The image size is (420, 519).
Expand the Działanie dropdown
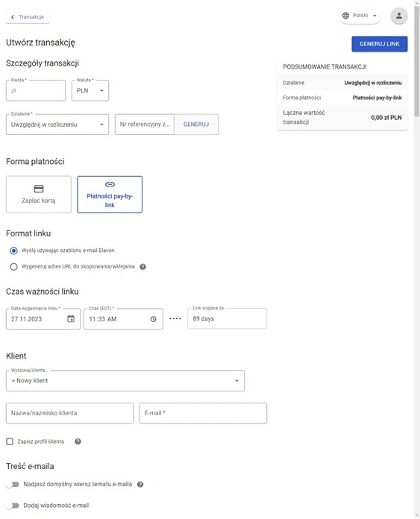[57, 125]
